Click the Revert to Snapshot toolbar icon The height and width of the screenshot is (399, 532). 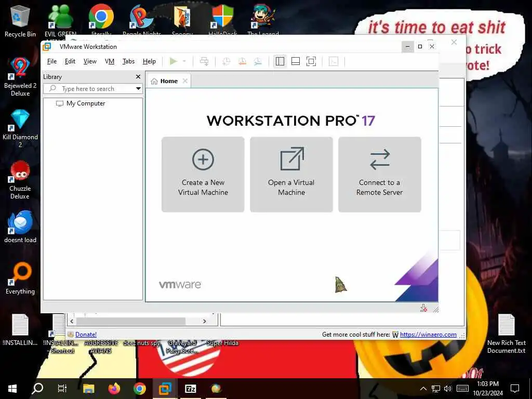(242, 61)
